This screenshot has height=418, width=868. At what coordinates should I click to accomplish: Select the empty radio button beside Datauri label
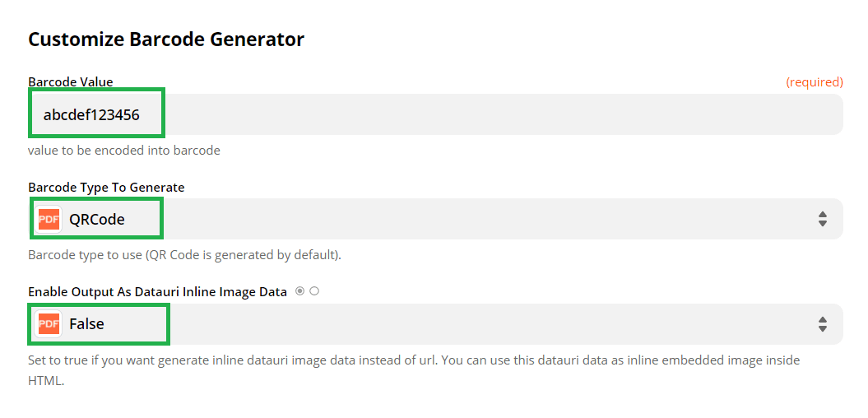[x=314, y=291]
